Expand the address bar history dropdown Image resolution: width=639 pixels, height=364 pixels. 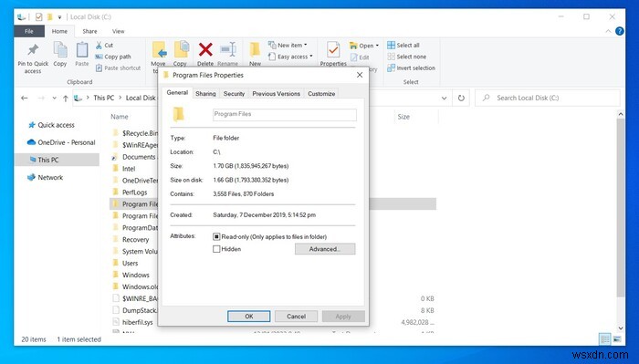[445, 99]
